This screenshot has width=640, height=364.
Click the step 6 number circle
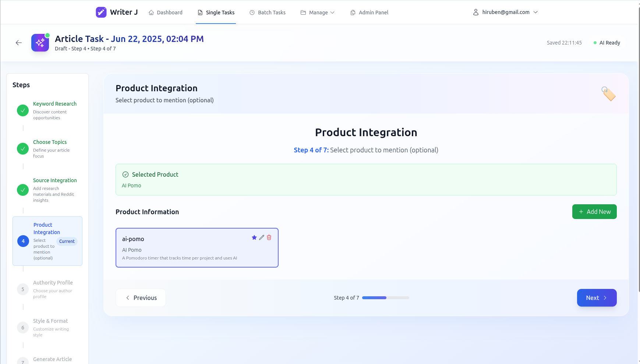[x=23, y=328]
